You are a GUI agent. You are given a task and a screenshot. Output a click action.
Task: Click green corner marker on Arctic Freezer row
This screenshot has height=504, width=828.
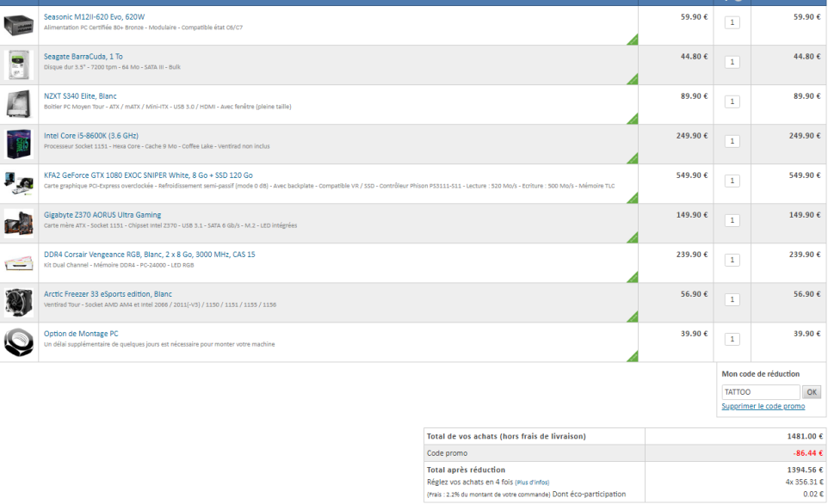tap(633, 317)
